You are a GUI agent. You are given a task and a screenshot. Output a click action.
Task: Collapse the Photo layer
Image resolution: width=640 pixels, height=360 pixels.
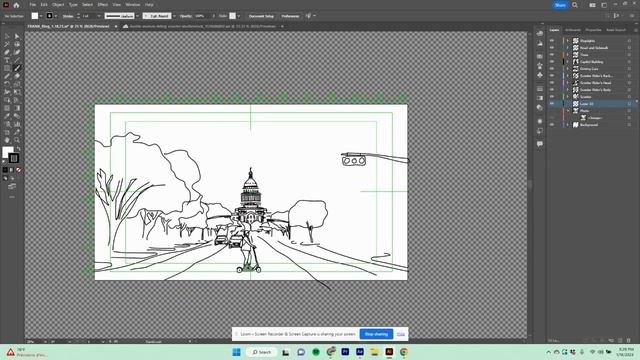click(x=567, y=111)
